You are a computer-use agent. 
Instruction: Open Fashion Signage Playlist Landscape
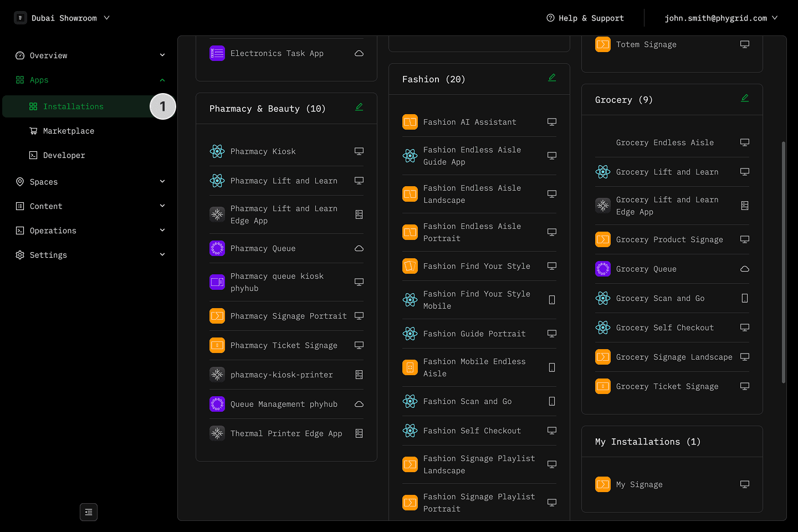click(x=479, y=464)
